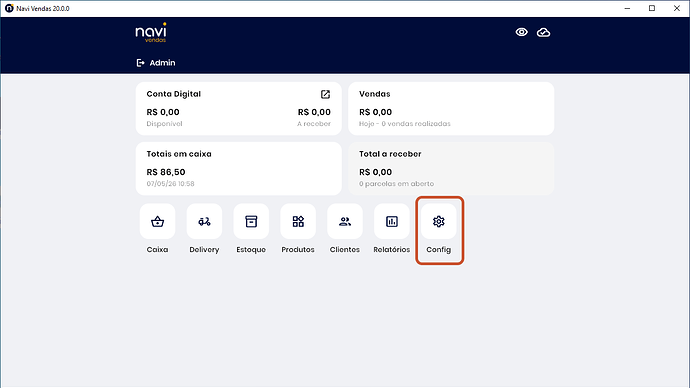Minimize the Navi Vendas window
The width and height of the screenshot is (690, 388).
628,8
